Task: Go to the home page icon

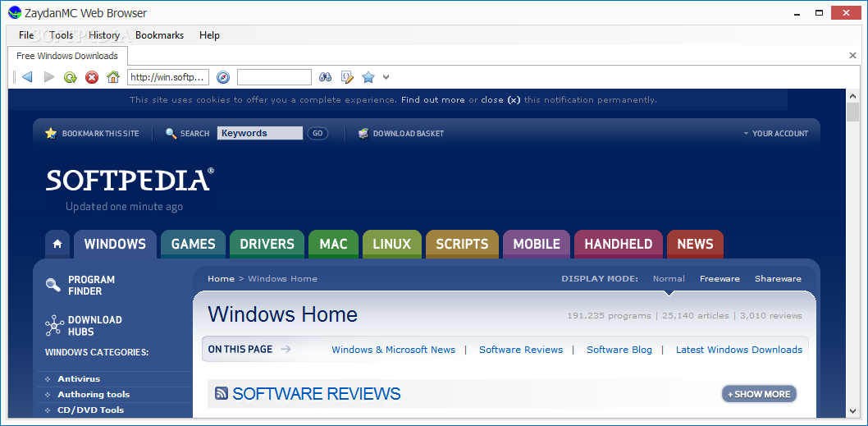Action: pos(113,77)
